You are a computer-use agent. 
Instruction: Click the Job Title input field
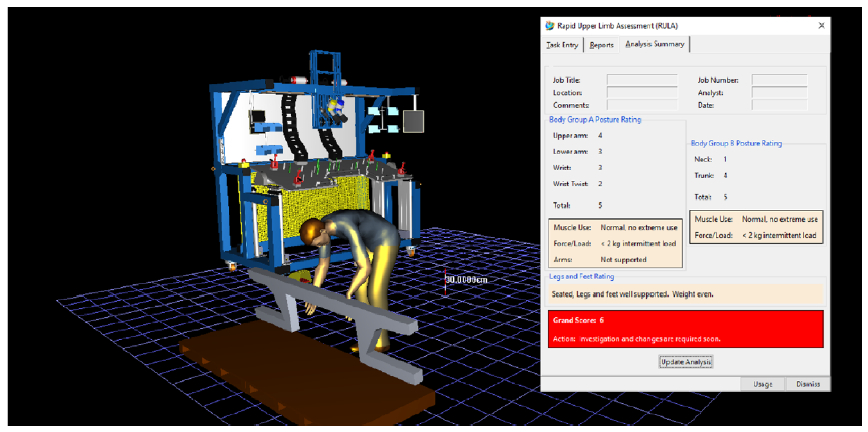tap(642, 80)
